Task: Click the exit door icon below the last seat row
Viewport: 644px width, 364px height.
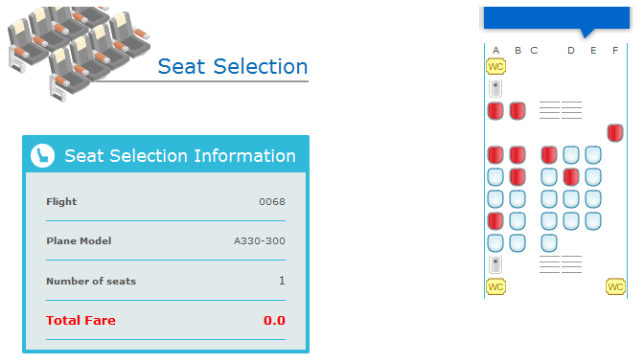Action: tap(495, 264)
